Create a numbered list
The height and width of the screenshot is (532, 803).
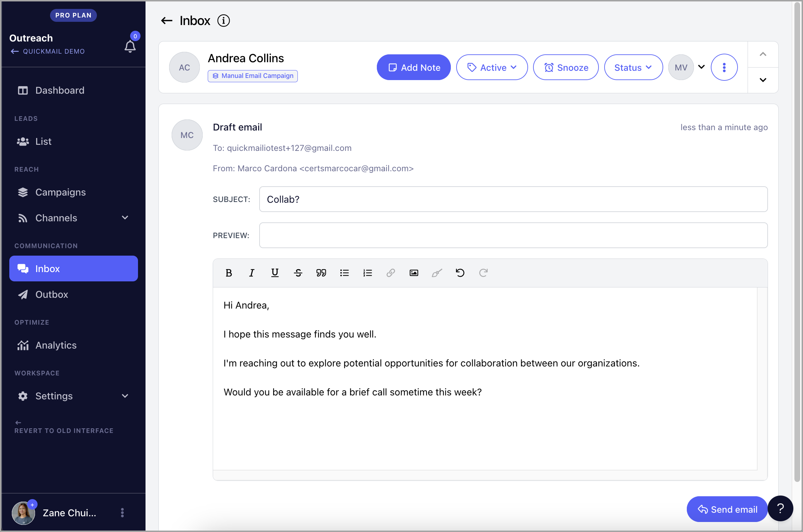coord(368,273)
